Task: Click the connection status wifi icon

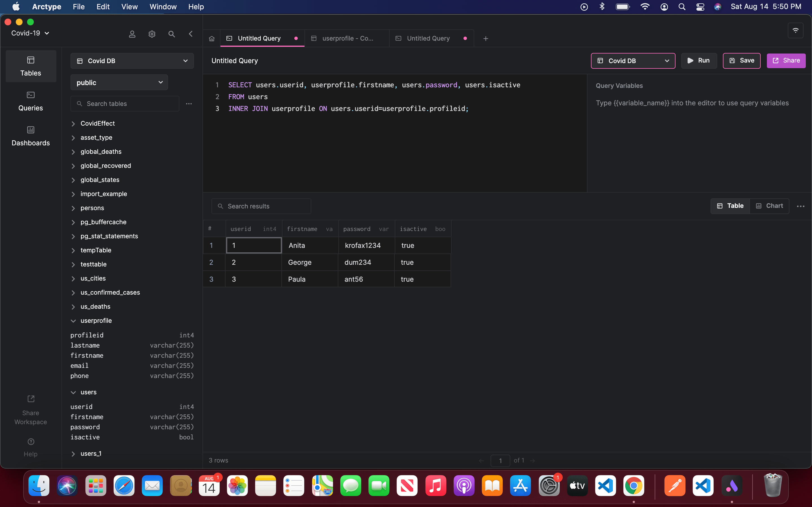Action: (795, 30)
